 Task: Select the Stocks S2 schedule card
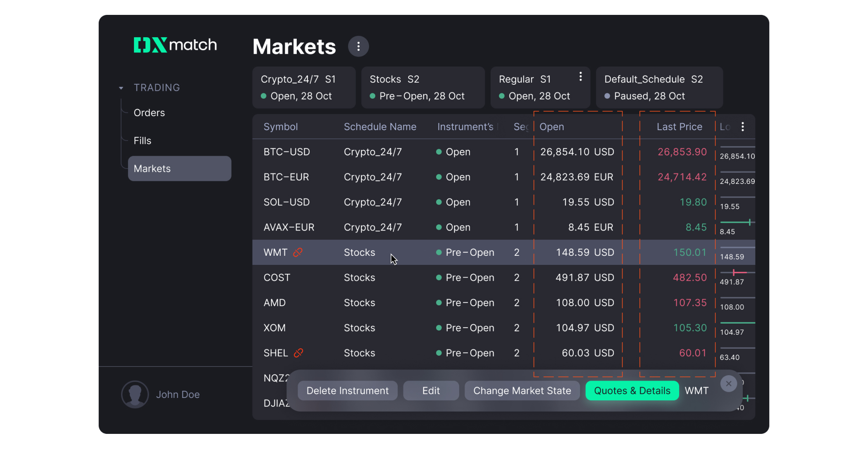click(x=423, y=87)
